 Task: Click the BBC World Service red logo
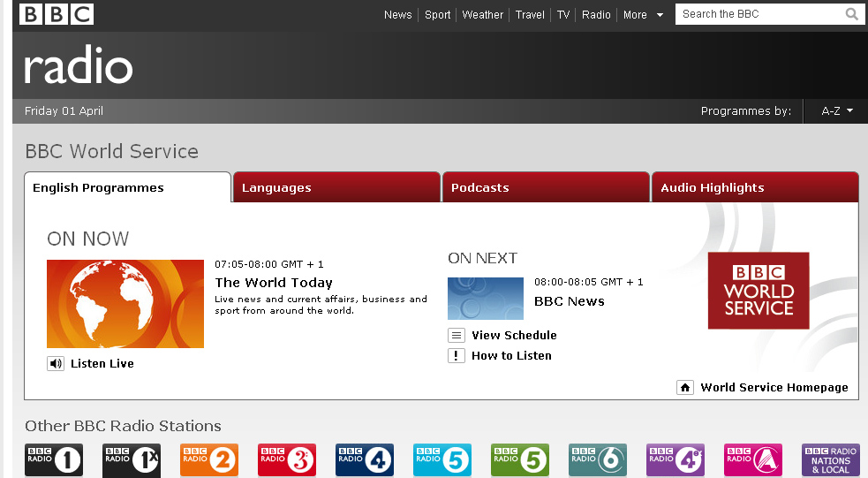point(759,291)
